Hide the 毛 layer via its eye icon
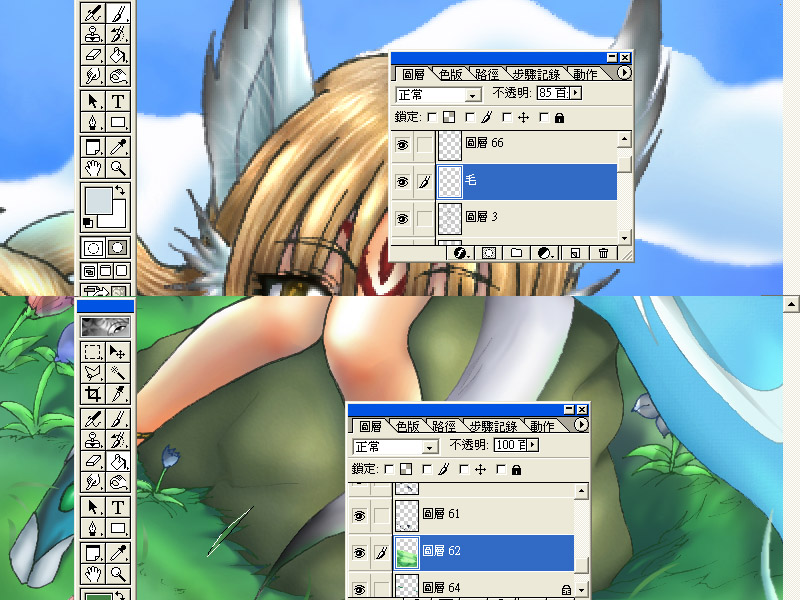Screen dimensions: 800x600 (403, 182)
